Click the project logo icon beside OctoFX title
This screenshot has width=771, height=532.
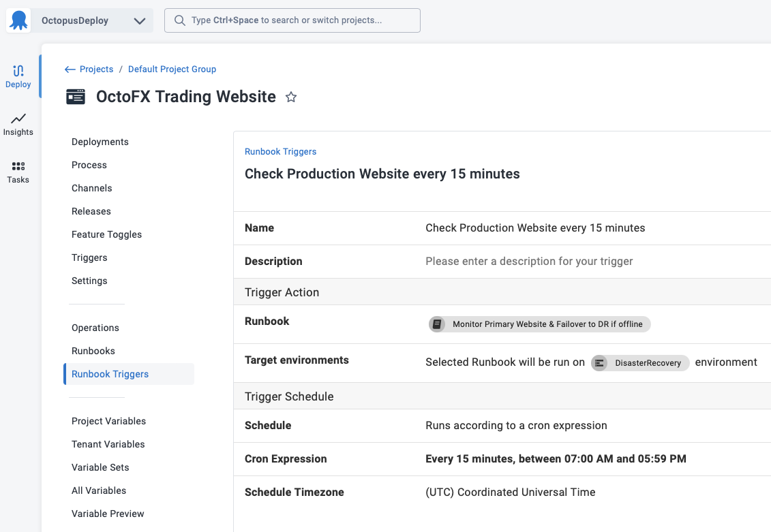[x=76, y=97]
